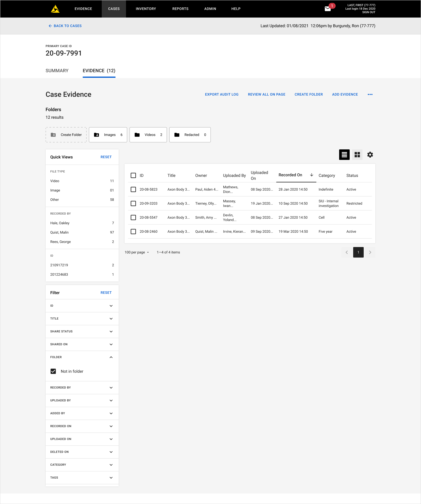
Task: Expand the Category filter section
Action: click(x=82, y=465)
